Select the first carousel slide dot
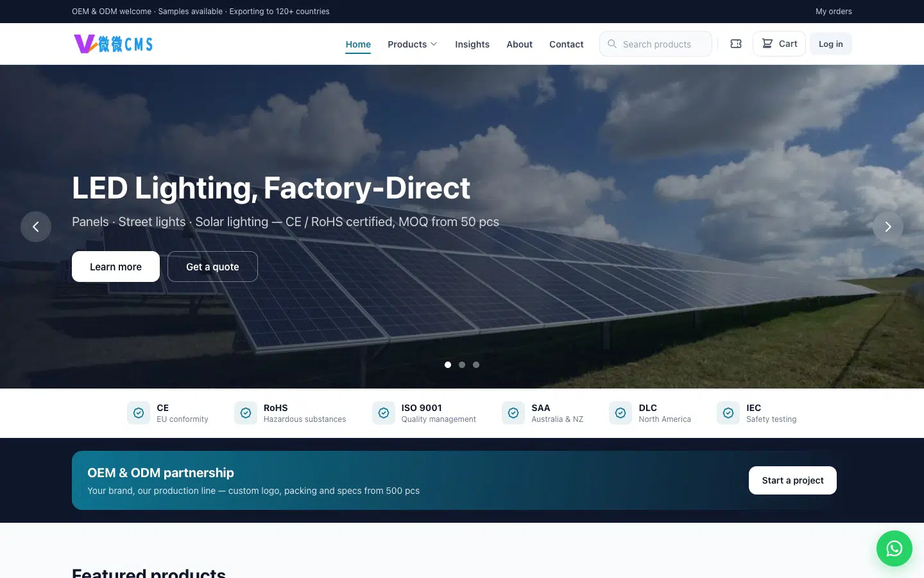The image size is (924, 578). [448, 365]
